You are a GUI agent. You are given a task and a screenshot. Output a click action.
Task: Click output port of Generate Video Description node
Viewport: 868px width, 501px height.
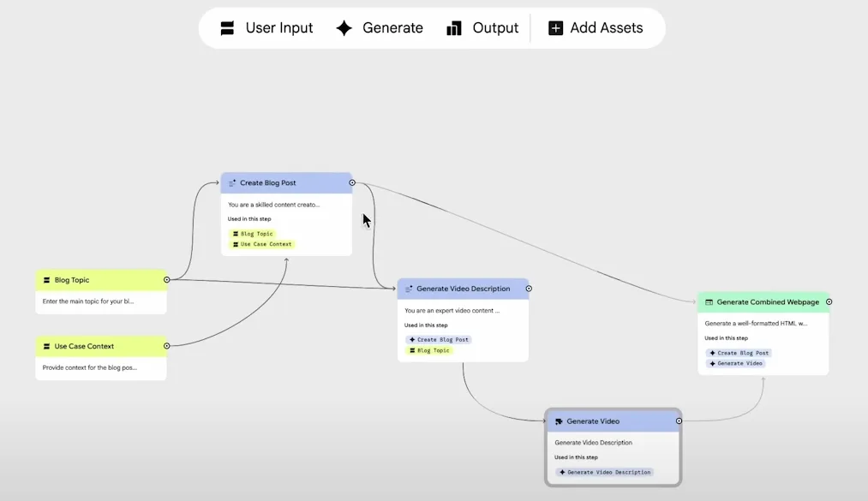529,289
